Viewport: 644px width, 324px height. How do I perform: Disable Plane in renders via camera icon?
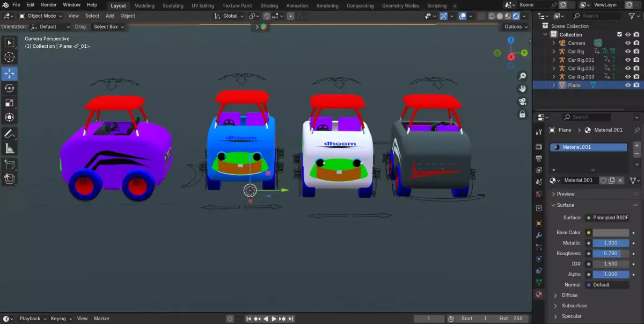[x=636, y=85]
